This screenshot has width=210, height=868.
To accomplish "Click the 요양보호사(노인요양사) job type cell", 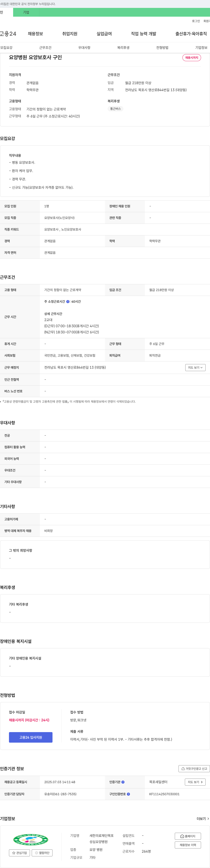I will point(59,218).
